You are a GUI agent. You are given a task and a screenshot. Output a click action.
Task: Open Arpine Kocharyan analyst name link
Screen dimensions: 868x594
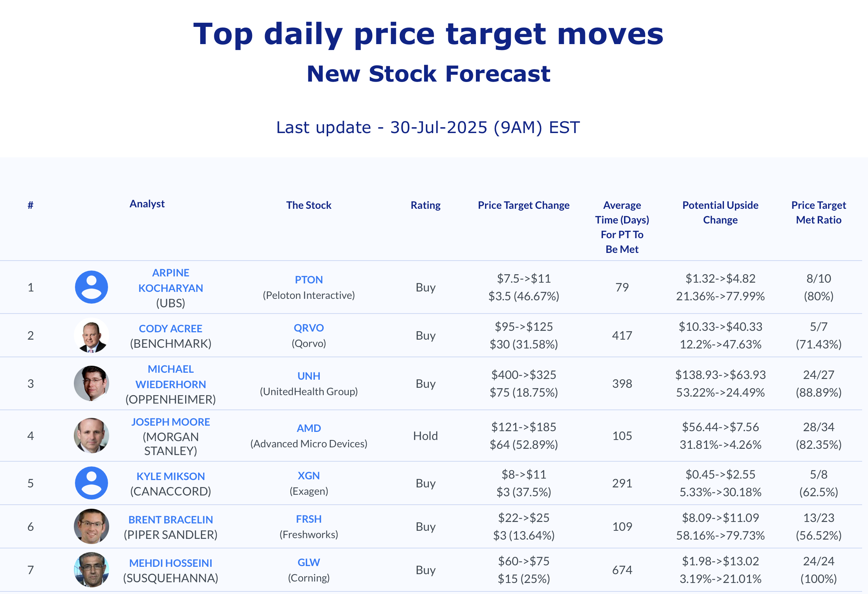pyautogui.click(x=171, y=280)
